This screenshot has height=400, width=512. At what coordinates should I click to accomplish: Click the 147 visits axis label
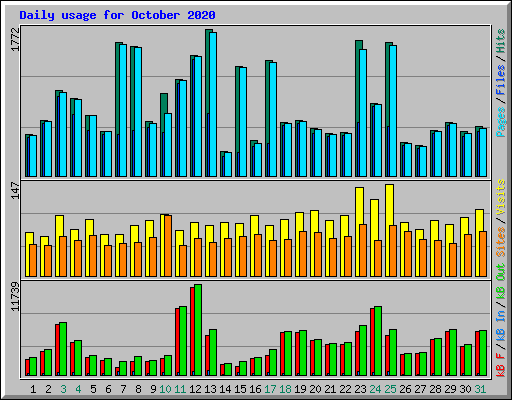click(x=16, y=190)
